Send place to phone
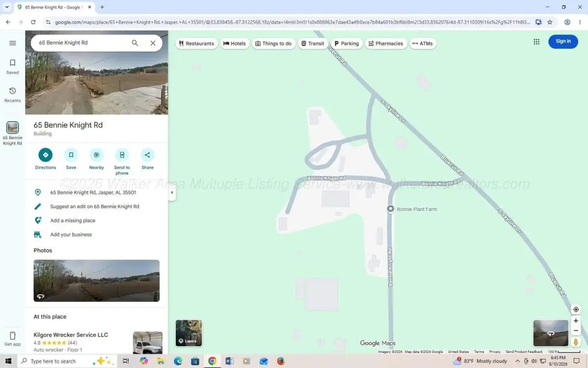588x368 pixels. pos(122,162)
